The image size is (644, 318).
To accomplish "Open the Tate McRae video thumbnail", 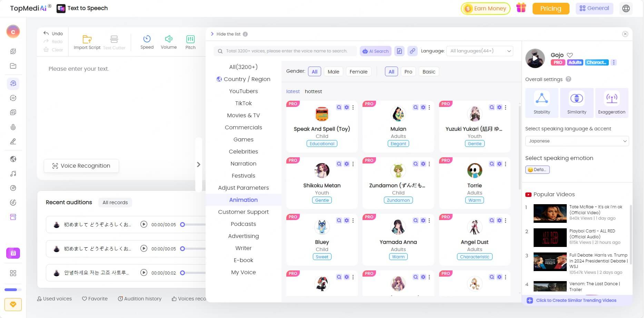I will (550, 213).
